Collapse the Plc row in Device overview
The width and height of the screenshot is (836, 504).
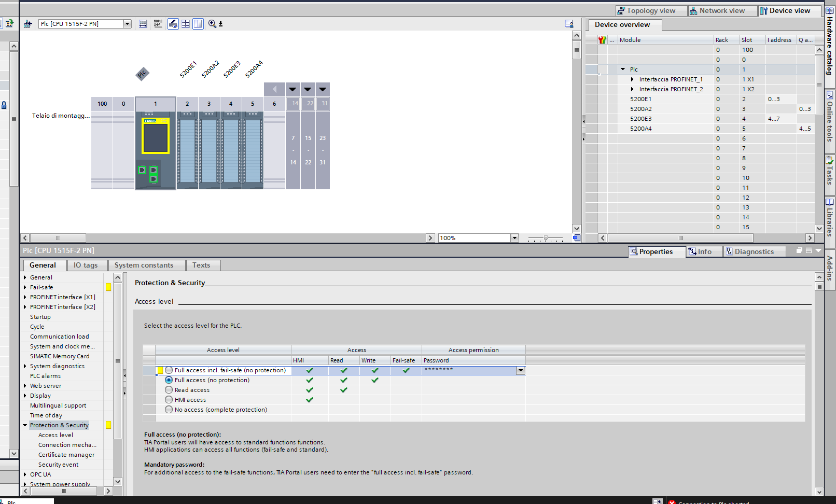623,69
